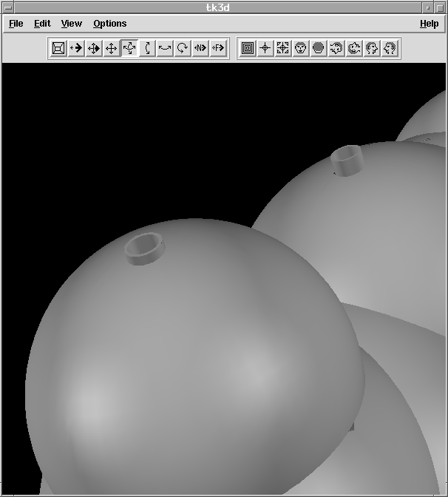Click the perspective box view icon
The width and height of the screenshot is (448, 497).
[x=58, y=48]
